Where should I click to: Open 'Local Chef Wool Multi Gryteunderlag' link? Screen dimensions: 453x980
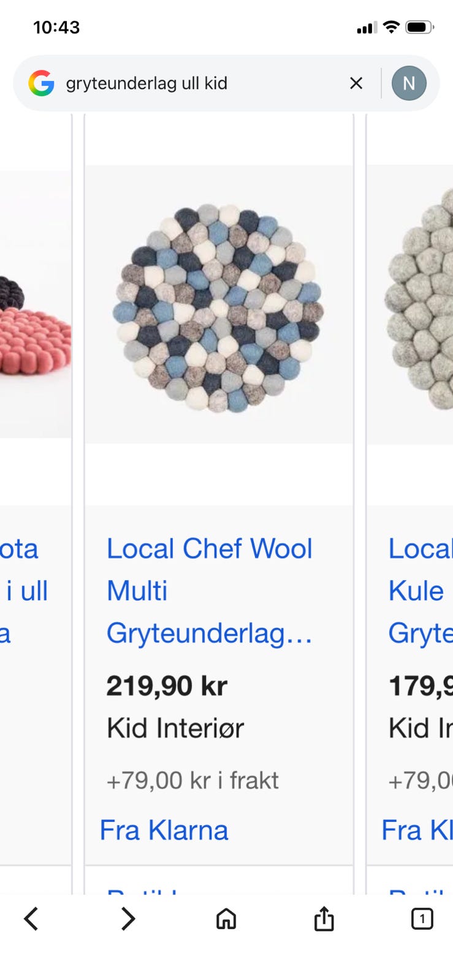coord(210,591)
